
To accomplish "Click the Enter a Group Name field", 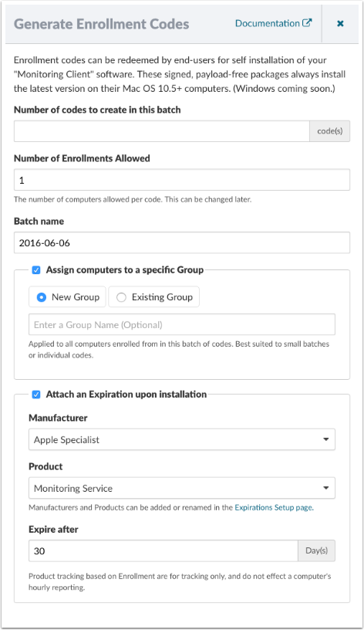I will click(182, 324).
